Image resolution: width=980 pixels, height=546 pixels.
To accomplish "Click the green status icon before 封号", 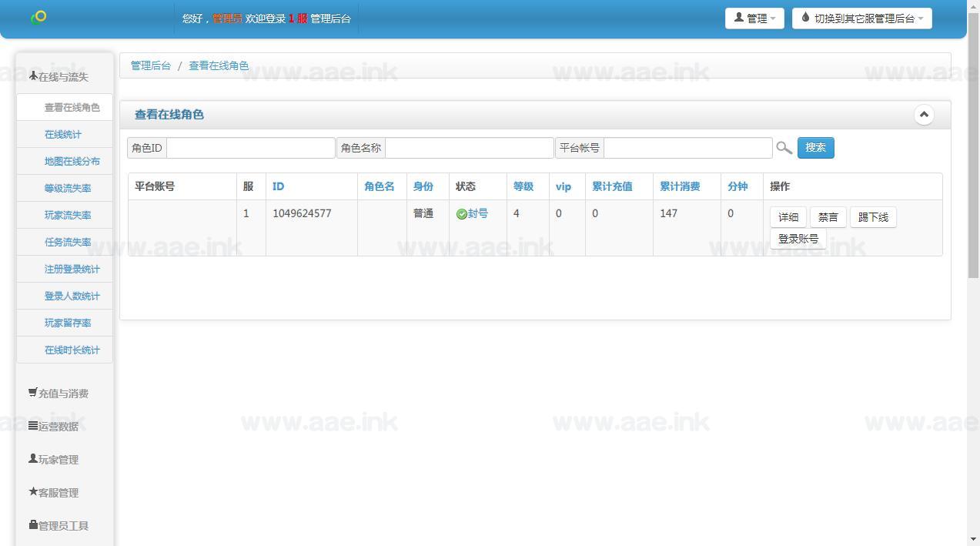I will coord(463,213).
